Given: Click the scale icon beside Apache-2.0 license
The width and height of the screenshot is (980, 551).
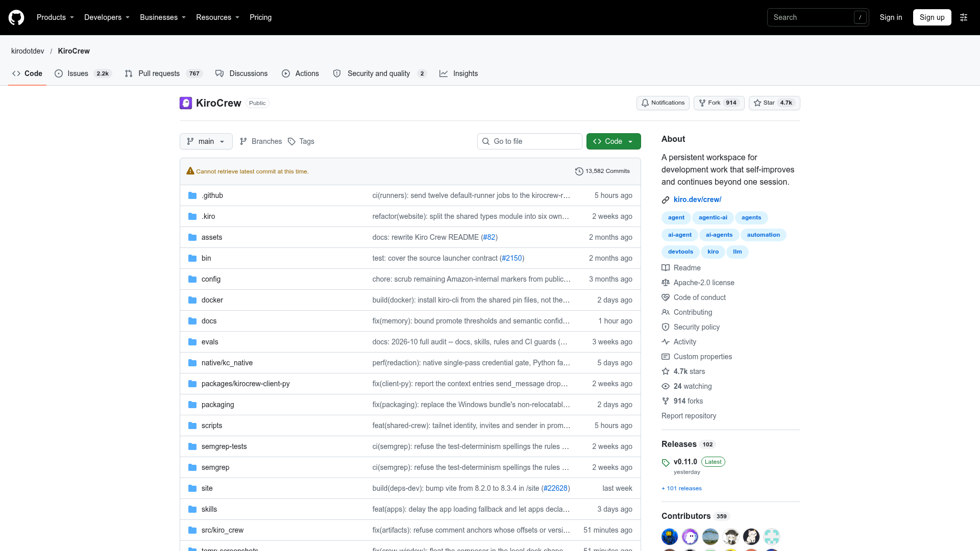Looking at the screenshot, I should [666, 283].
